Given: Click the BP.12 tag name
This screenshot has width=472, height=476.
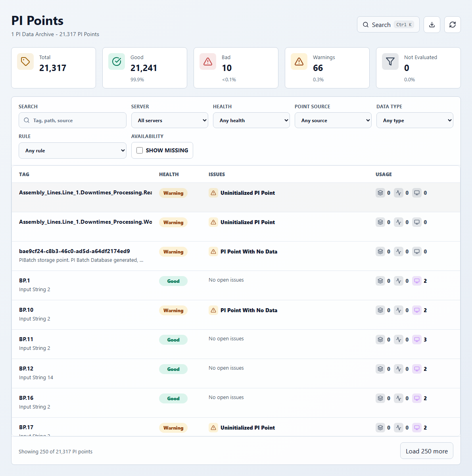Looking at the screenshot, I should point(26,369).
